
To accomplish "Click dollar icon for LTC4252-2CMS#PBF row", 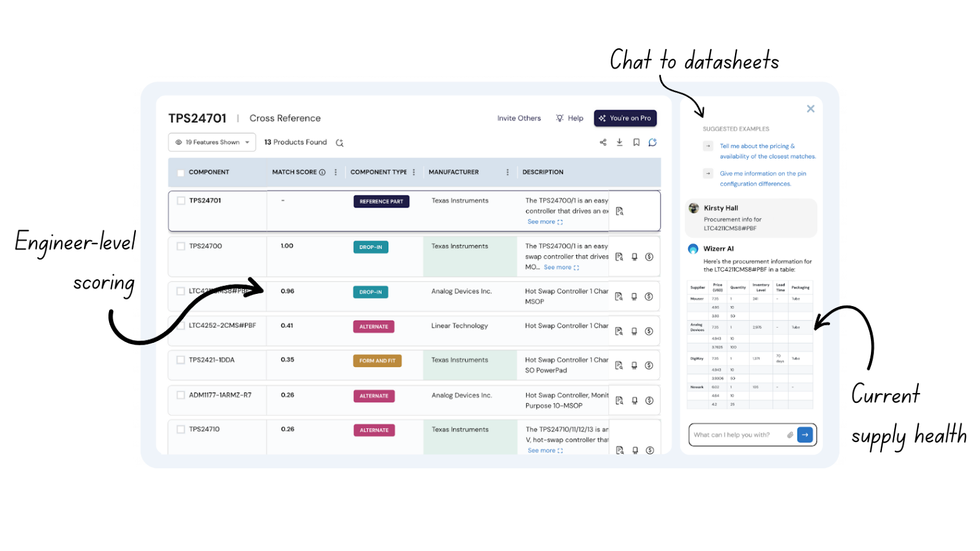I will (649, 331).
